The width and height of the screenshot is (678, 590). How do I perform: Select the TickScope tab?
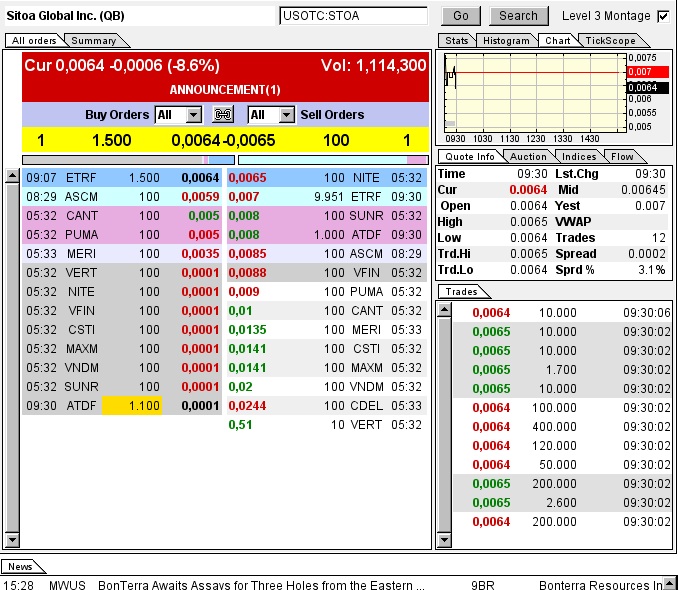click(x=609, y=41)
